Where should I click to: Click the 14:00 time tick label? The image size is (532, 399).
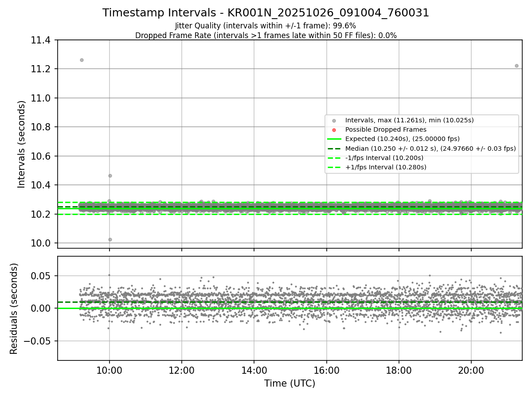[x=254, y=371]
